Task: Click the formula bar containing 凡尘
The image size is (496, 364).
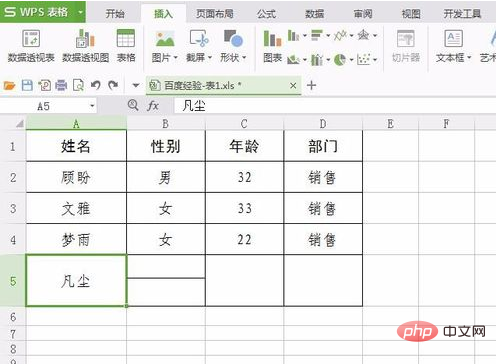Action: 335,106
